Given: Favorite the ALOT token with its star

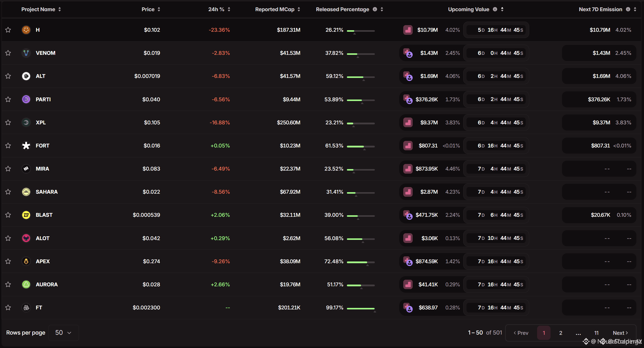Looking at the screenshot, I should [8, 238].
